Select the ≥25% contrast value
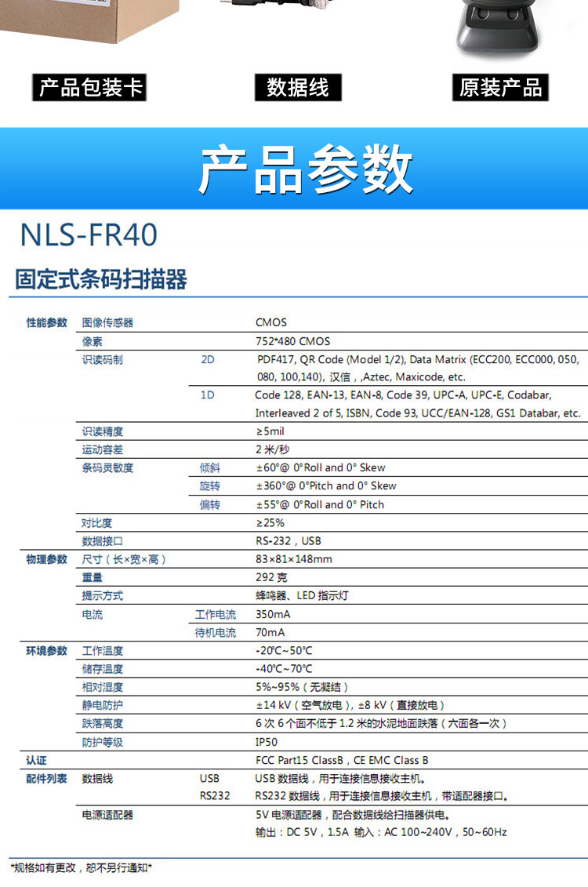Viewport: 588px width, 887px height. click(270, 522)
